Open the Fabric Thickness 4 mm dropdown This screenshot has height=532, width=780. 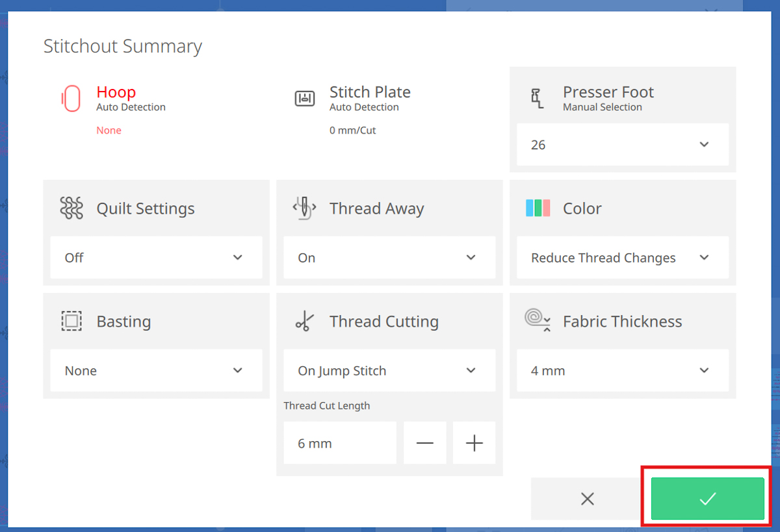point(622,370)
